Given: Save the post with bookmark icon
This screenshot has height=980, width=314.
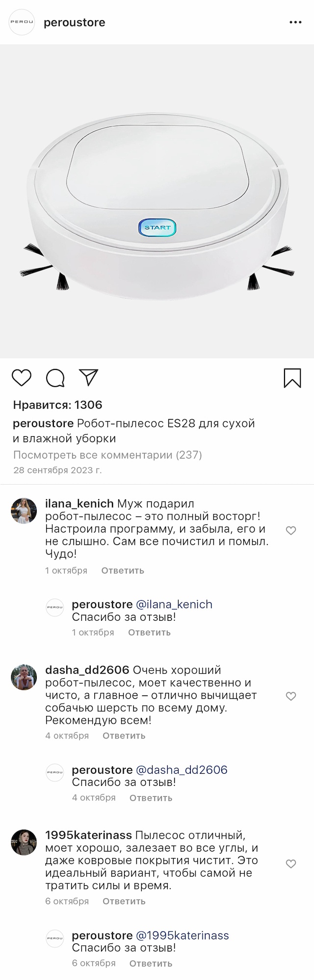Looking at the screenshot, I should [292, 378].
